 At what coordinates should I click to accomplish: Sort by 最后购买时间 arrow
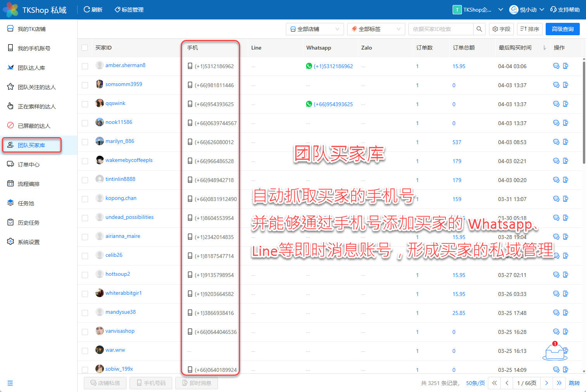click(x=545, y=48)
